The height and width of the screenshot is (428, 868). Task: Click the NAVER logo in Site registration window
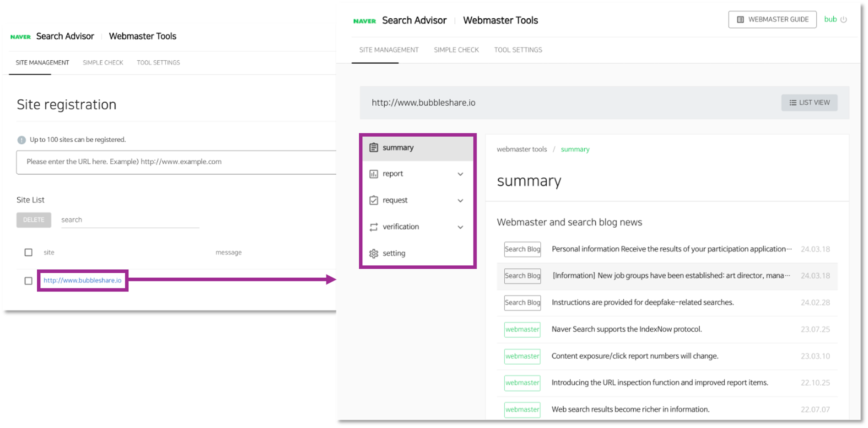(20, 37)
